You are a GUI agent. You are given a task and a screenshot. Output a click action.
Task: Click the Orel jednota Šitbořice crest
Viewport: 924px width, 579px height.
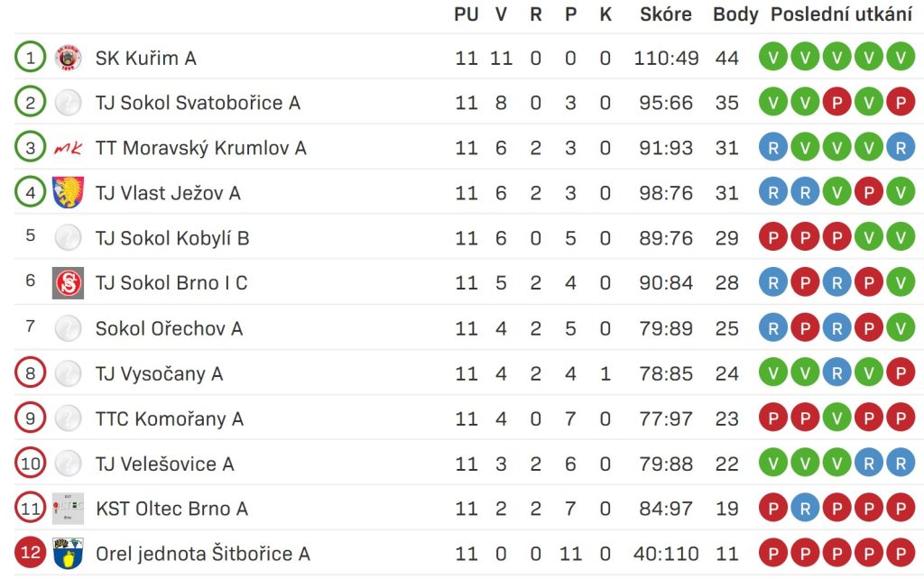click(x=68, y=554)
